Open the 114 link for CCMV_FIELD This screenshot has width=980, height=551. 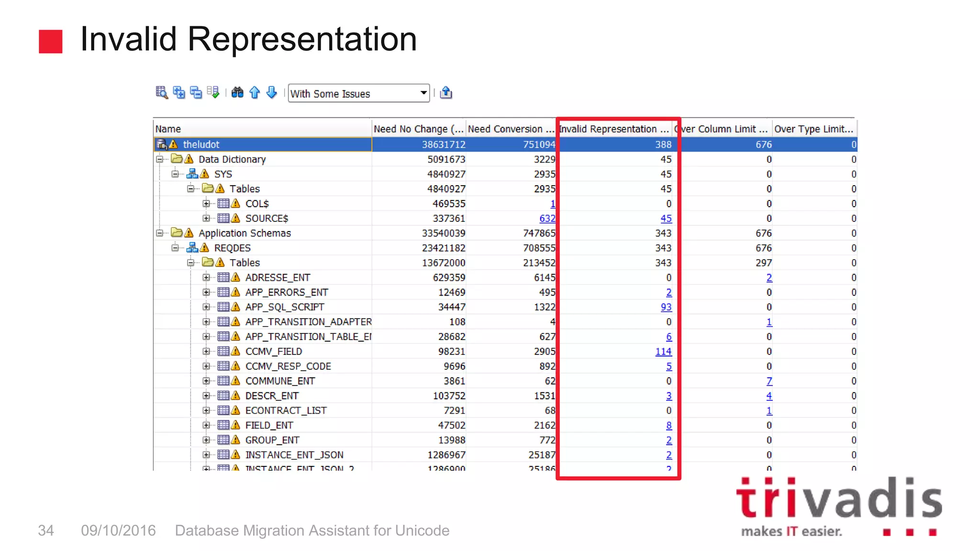pyautogui.click(x=663, y=351)
